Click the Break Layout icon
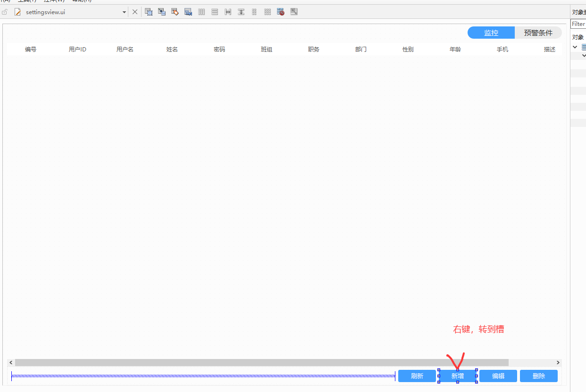Viewport: 586px width, 392px height. (281, 12)
